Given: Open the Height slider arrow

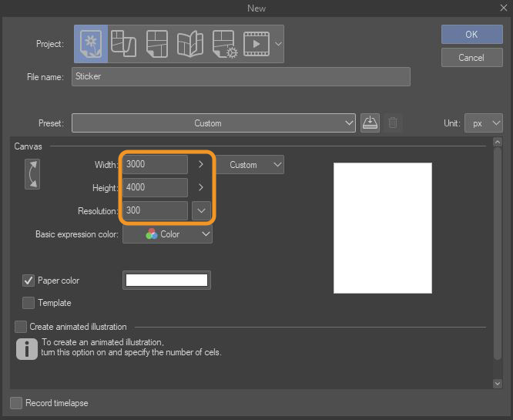Looking at the screenshot, I should pos(201,187).
